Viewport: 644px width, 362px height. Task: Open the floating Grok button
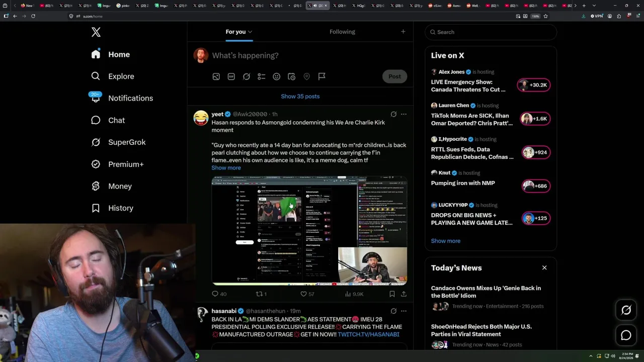626,310
